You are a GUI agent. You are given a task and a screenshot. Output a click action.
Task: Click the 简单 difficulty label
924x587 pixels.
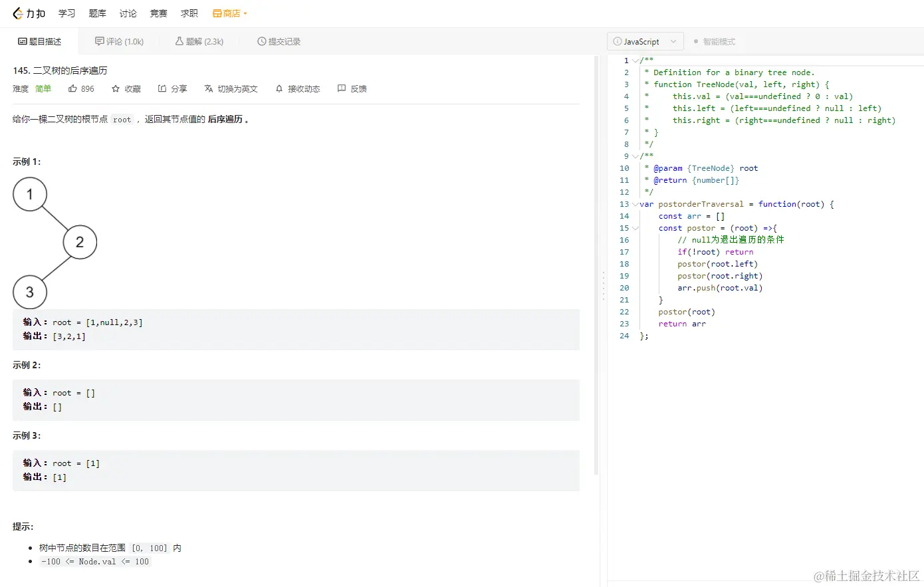pos(43,88)
